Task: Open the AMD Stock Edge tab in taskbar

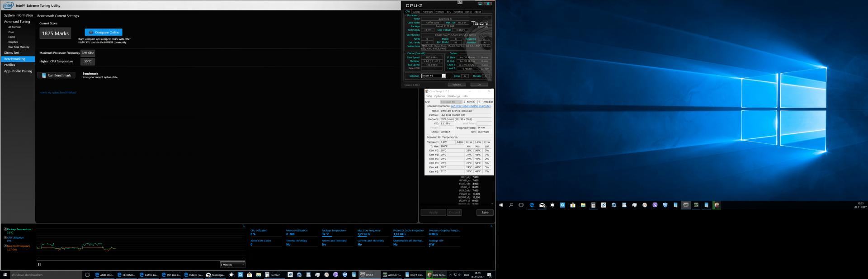Action: coord(104,274)
